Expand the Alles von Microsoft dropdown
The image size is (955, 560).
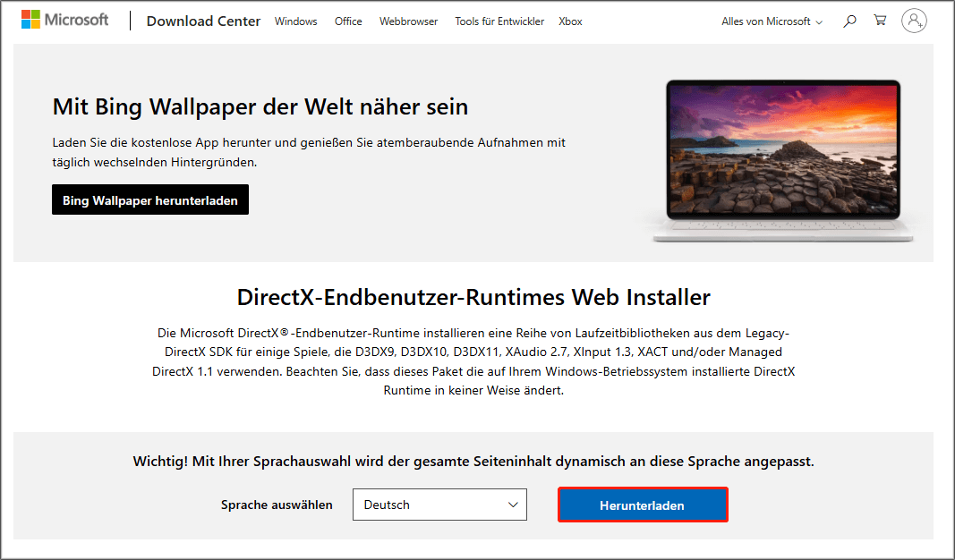point(765,21)
